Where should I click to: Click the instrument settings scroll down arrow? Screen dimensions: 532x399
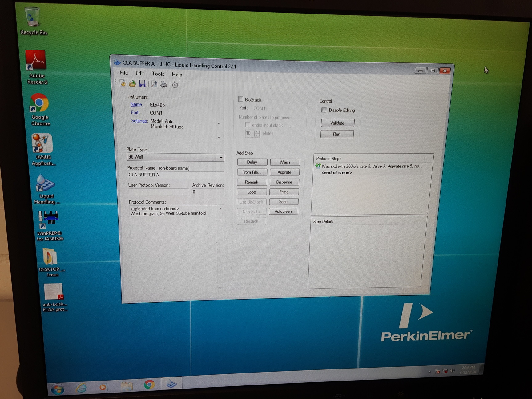[x=219, y=137]
